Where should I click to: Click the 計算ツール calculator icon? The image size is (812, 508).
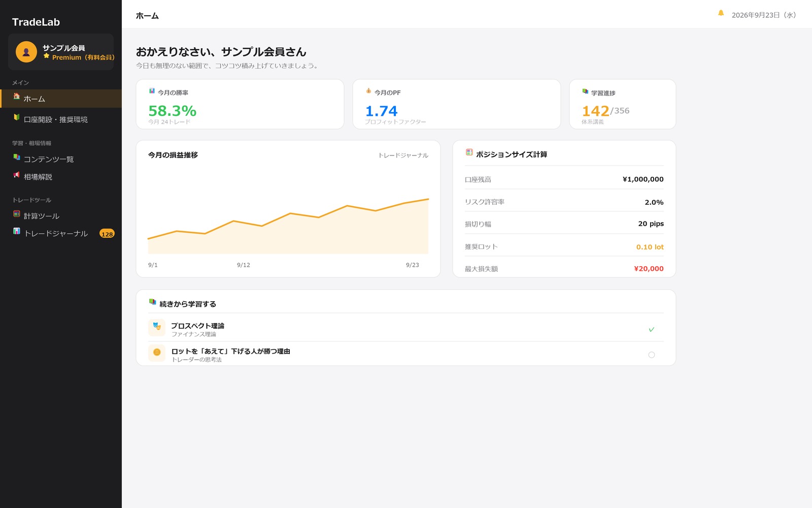(x=17, y=213)
